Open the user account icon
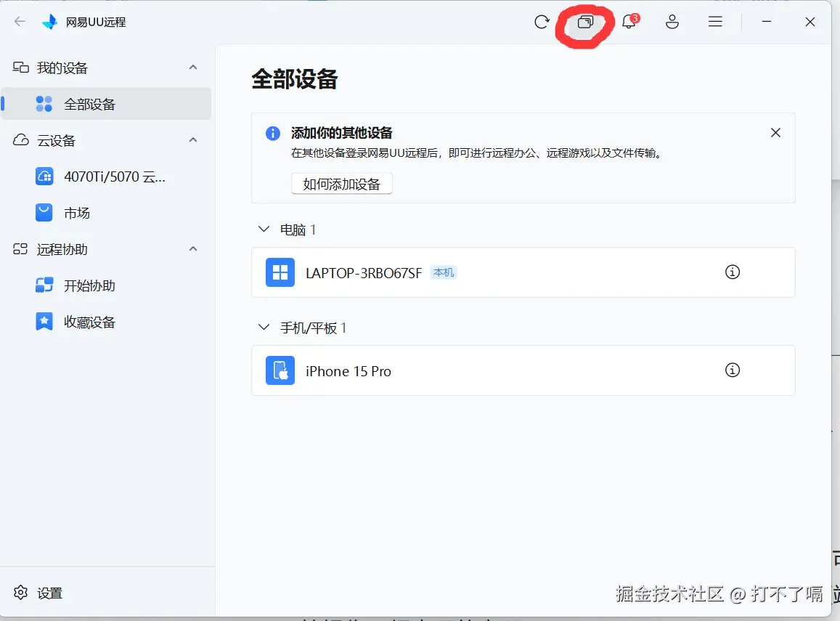The height and width of the screenshot is (621, 840). (x=672, y=22)
